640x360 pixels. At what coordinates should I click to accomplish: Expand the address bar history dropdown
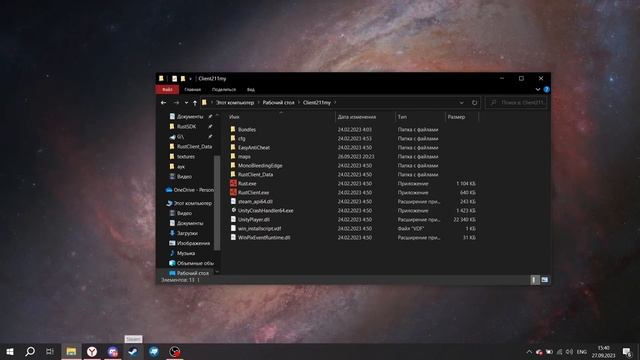462,103
